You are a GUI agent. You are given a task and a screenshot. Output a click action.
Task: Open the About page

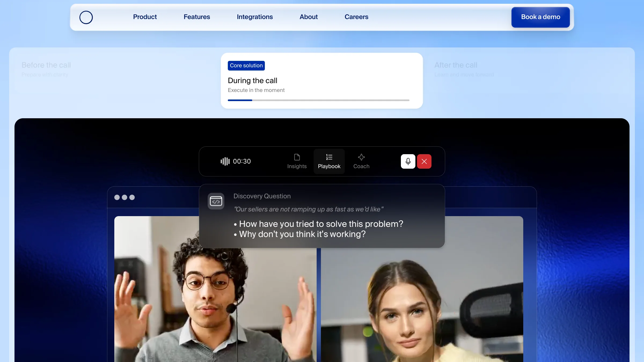[x=309, y=17]
